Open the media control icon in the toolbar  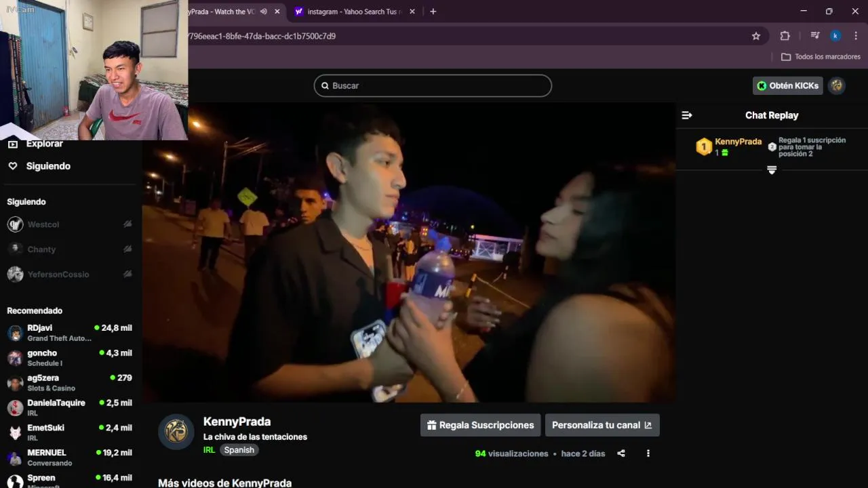[x=815, y=36]
